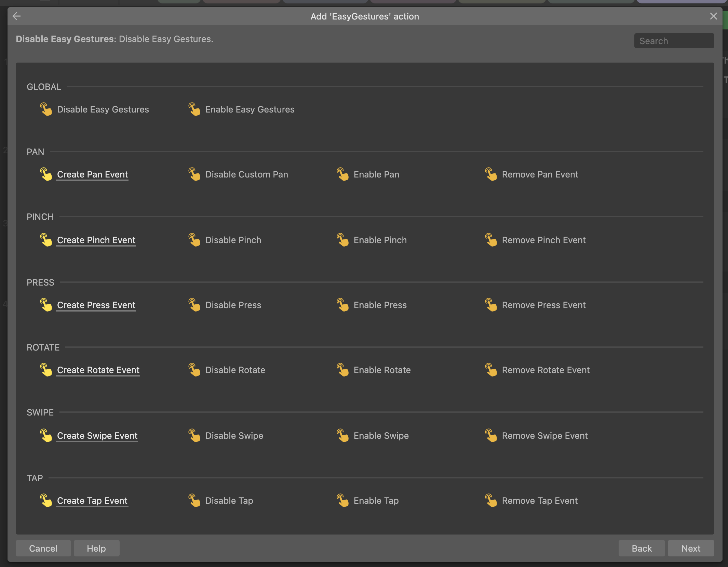The width and height of the screenshot is (728, 567).
Task: Click the Remove Rotate Event gesture icon
Action: click(491, 370)
